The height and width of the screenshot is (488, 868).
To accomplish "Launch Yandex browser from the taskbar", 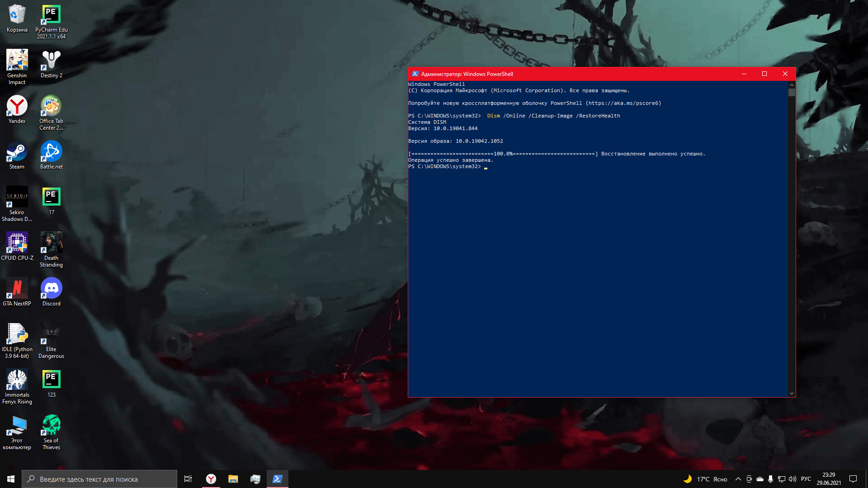I will (211, 479).
